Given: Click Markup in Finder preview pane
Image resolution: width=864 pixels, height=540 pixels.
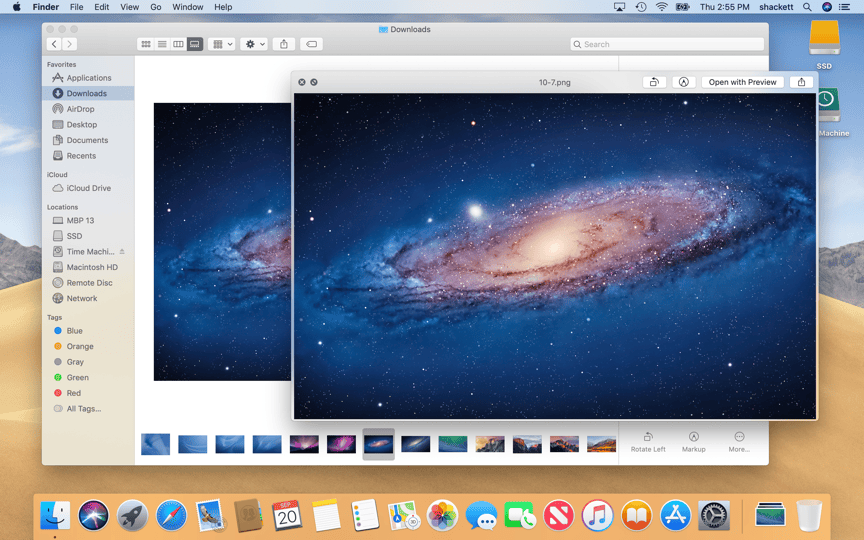Looking at the screenshot, I should 694,442.
